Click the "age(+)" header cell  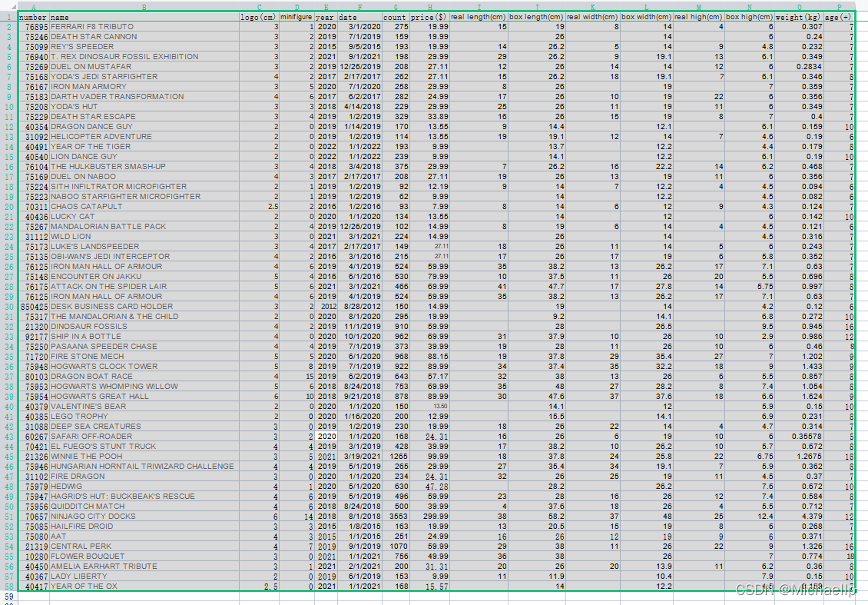click(x=839, y=17)
